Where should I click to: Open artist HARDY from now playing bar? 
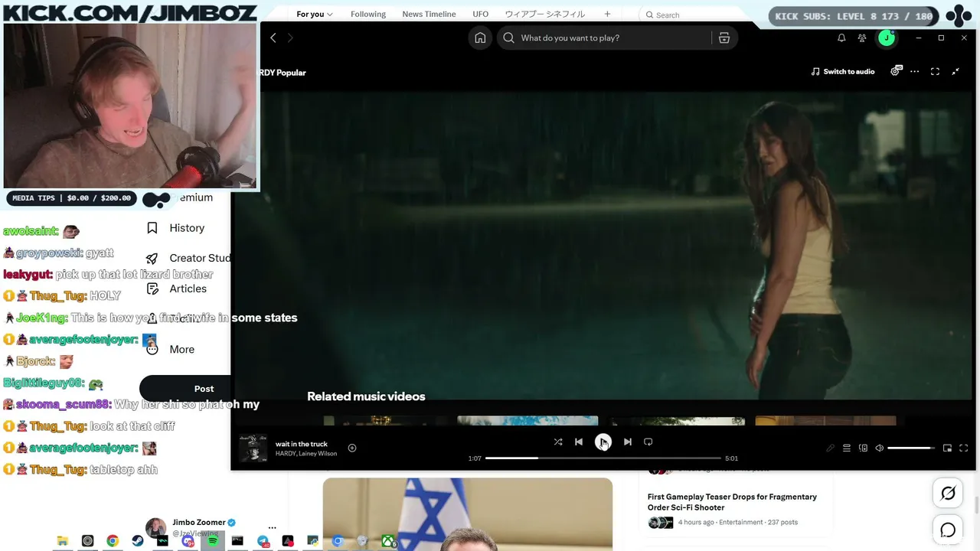tap(286, 454)
